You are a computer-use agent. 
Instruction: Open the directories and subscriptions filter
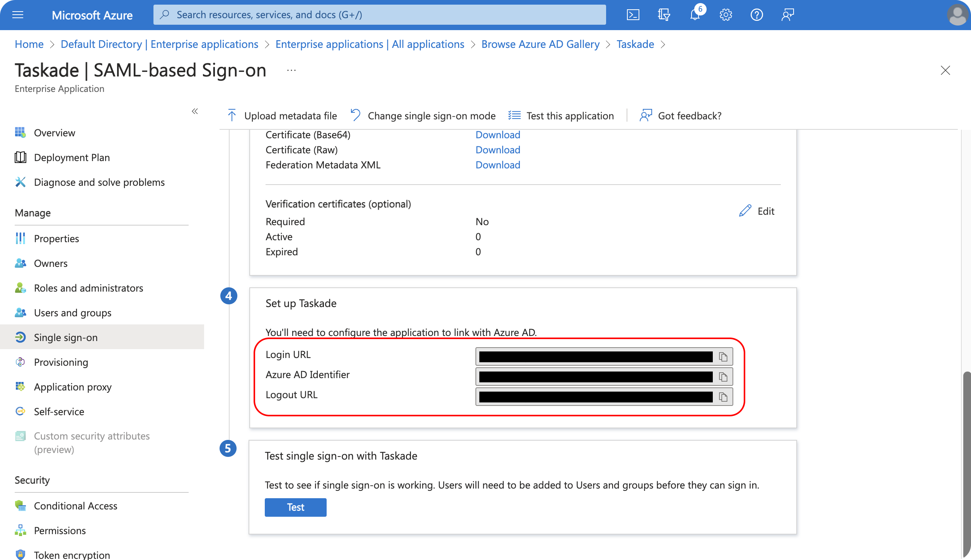(x=664, y=15)
